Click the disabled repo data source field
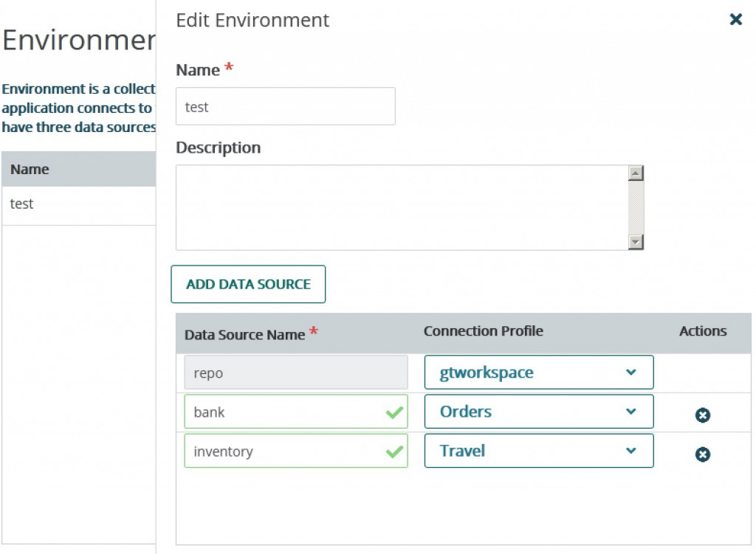Screen dimensions: 756x554 [295, 373]
